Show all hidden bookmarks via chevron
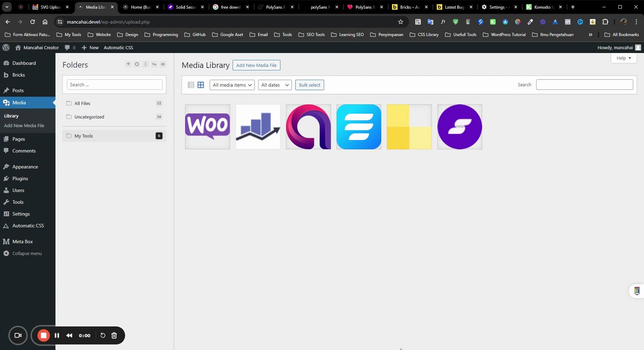Image resolution: width=644 pixels, height=350 pixels. pos(591,35)
